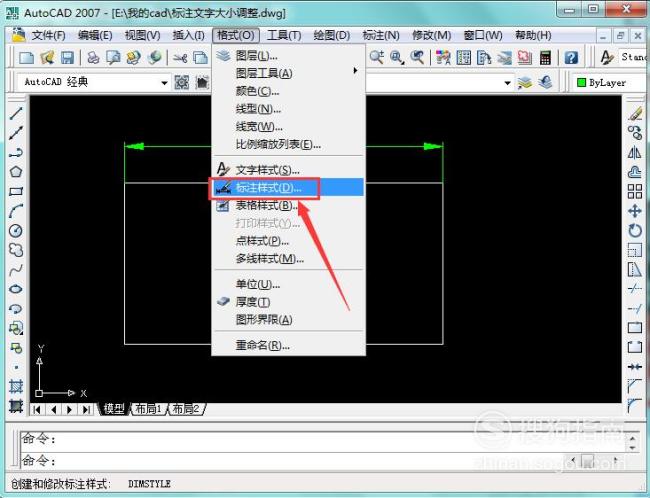Select the Rotate modify tool
Screen dimensions: 650x498
[635, 231]
